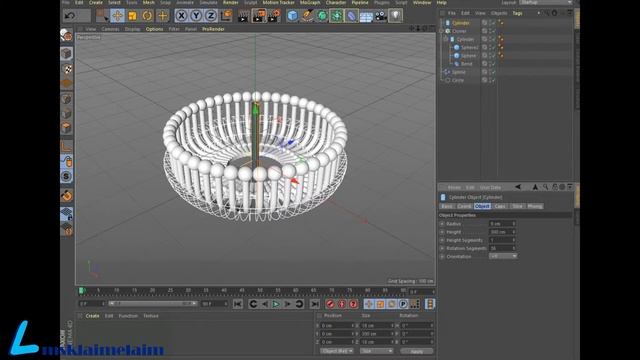
Task: Click the Undo arrow icon
Action: [x=70, y=16]
